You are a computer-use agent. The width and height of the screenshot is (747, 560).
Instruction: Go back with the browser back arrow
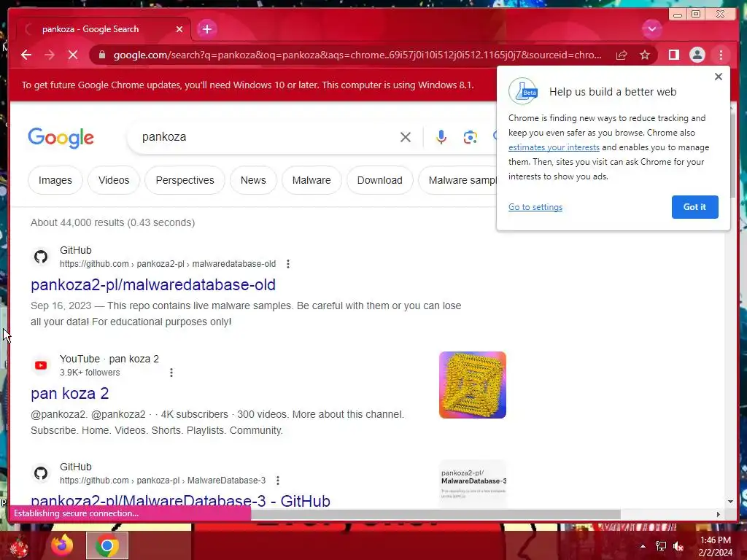[x=26, y=55]
